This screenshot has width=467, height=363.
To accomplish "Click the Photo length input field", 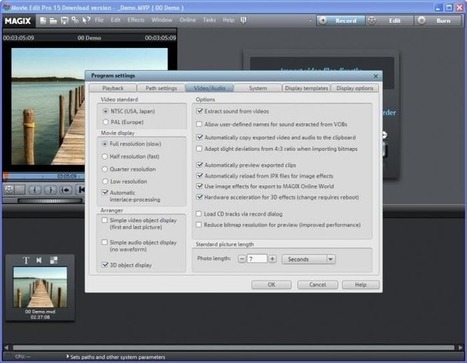I will [257, 259].
